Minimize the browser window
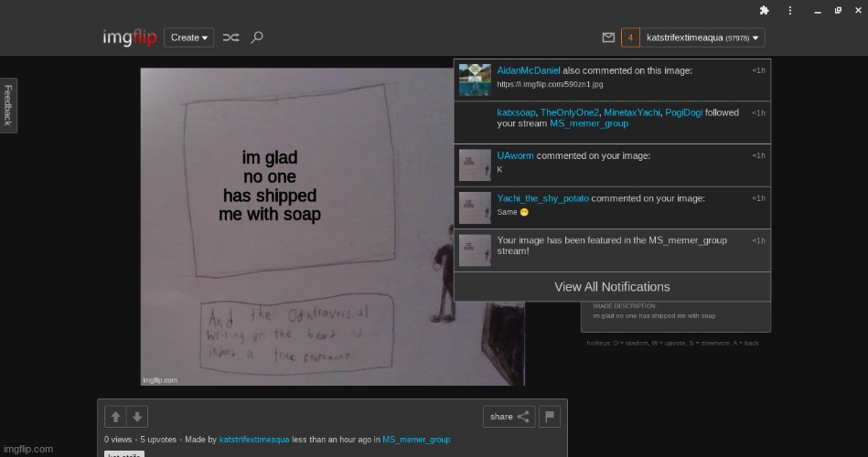The image size is (868, 457). [x=817, y=11]
